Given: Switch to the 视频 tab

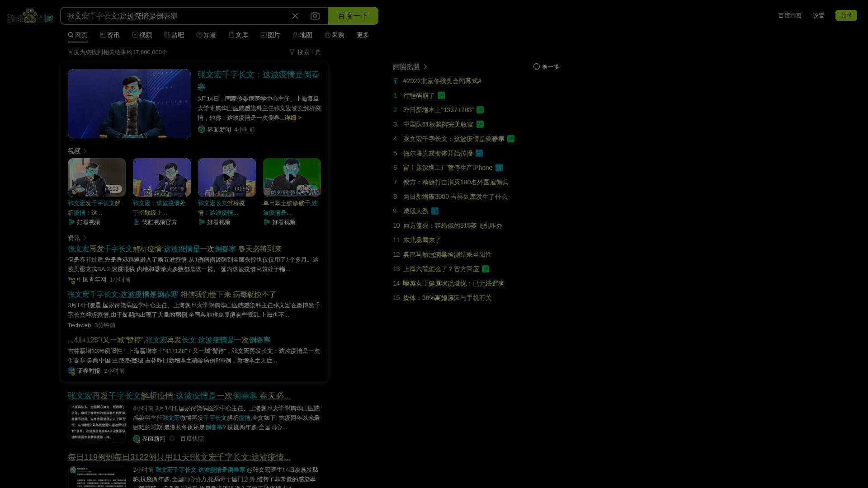Looking at the screenshot, I should point(142,35).
